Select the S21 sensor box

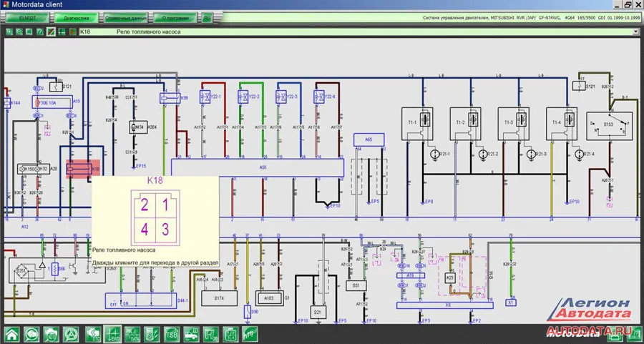click(x=317, y=313)
